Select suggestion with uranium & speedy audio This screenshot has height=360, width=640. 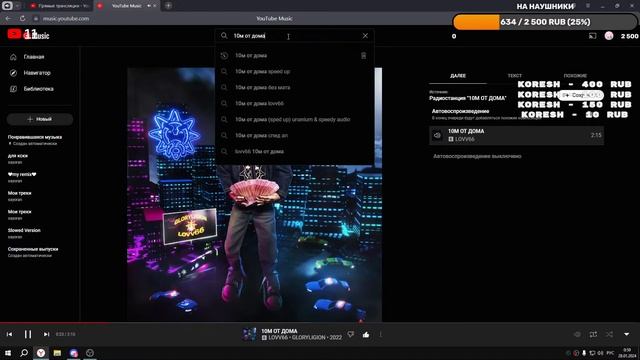click(x=294, y=119)
